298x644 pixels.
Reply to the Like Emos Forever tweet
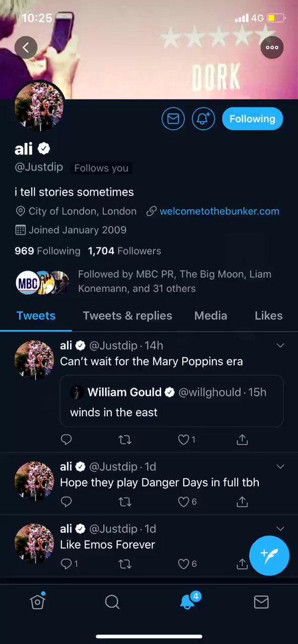[69, 563]
